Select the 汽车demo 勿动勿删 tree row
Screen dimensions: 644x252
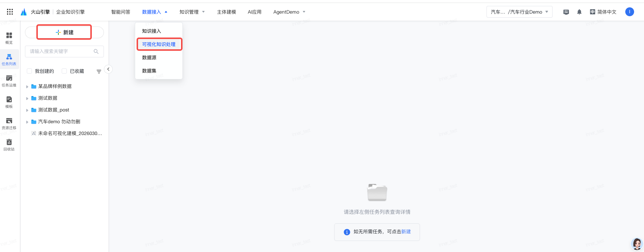[64, 122]
